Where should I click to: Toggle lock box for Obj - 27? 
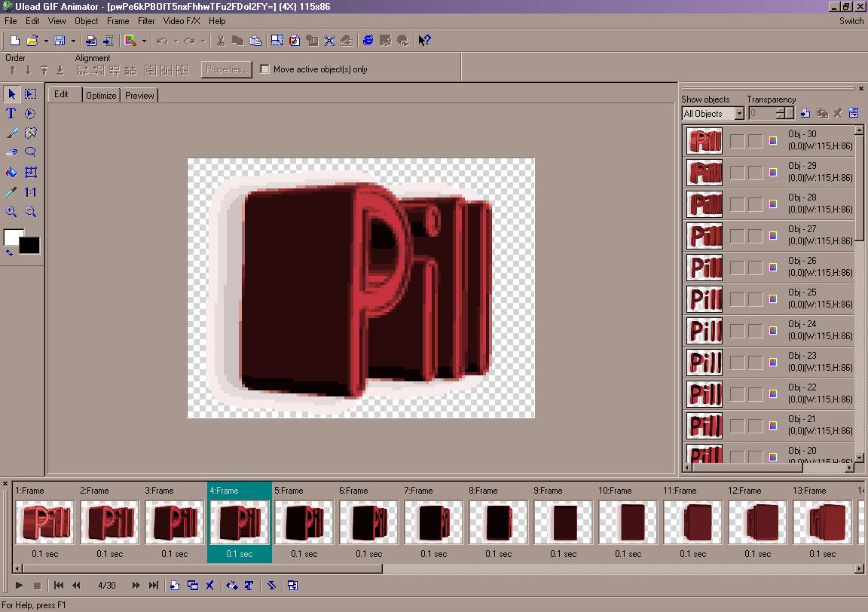[755, 236]
